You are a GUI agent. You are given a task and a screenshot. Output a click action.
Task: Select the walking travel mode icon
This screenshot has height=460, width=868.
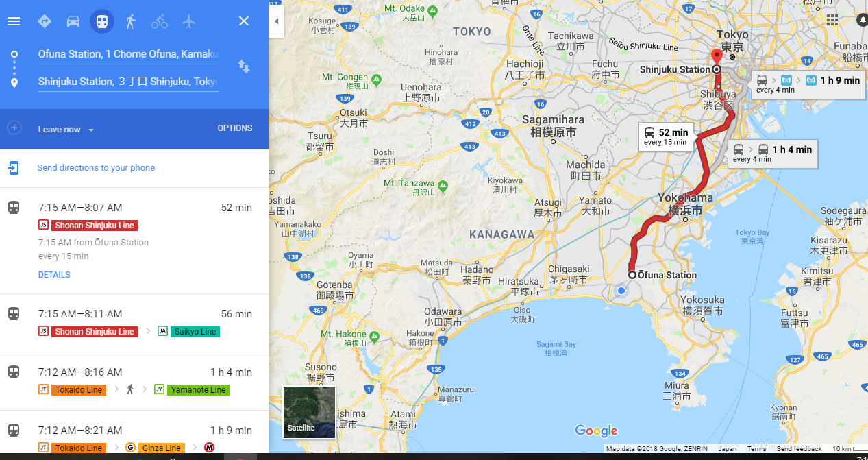point(130,21)
